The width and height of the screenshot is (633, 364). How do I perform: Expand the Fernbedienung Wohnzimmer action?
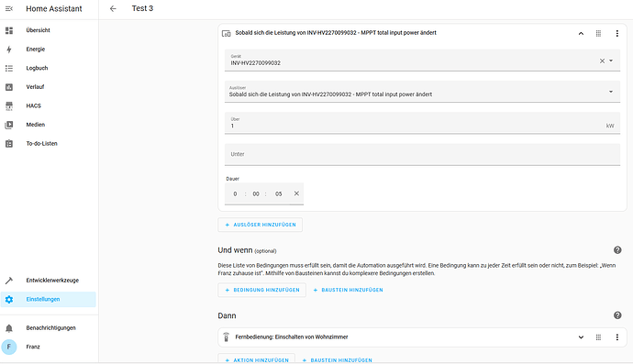tap(581, 337)
